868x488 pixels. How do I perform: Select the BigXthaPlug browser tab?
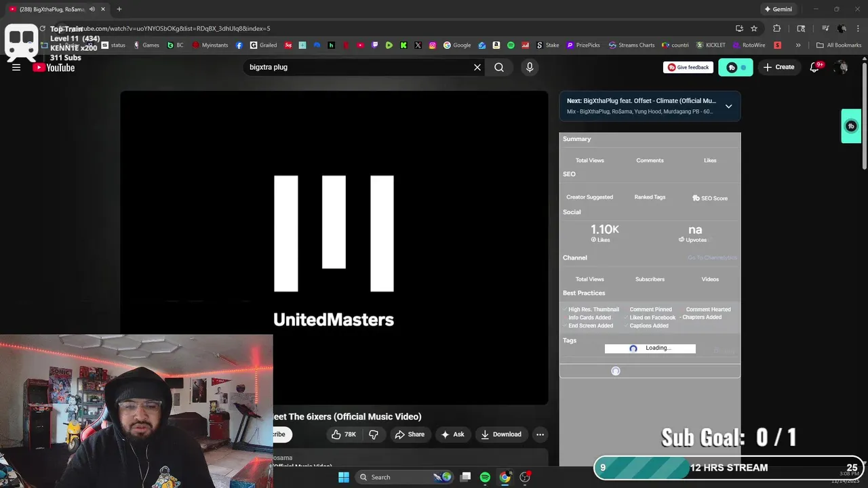pyautogui.click(x=53, y=9)
